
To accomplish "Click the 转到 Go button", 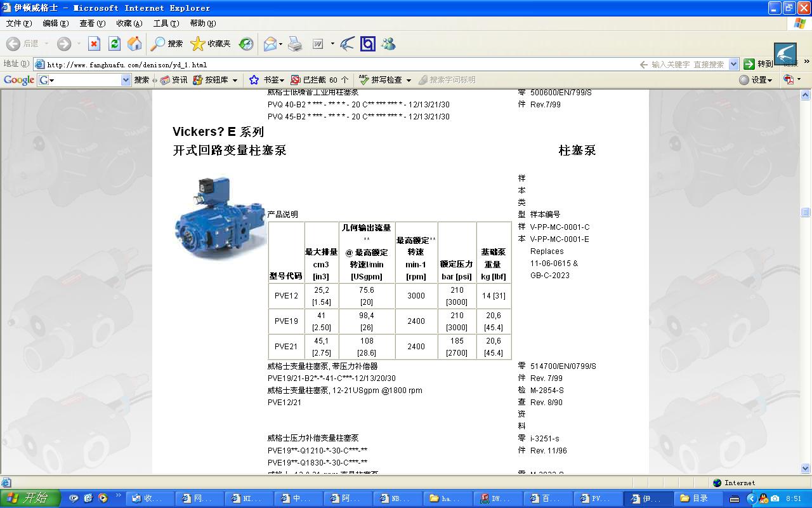I will 759,64.
